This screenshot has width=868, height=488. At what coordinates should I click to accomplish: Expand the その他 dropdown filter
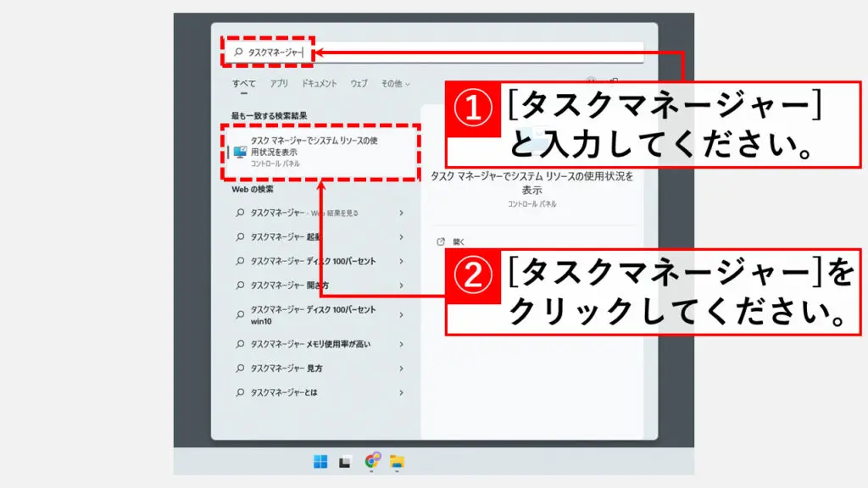(x=395, y=84)
